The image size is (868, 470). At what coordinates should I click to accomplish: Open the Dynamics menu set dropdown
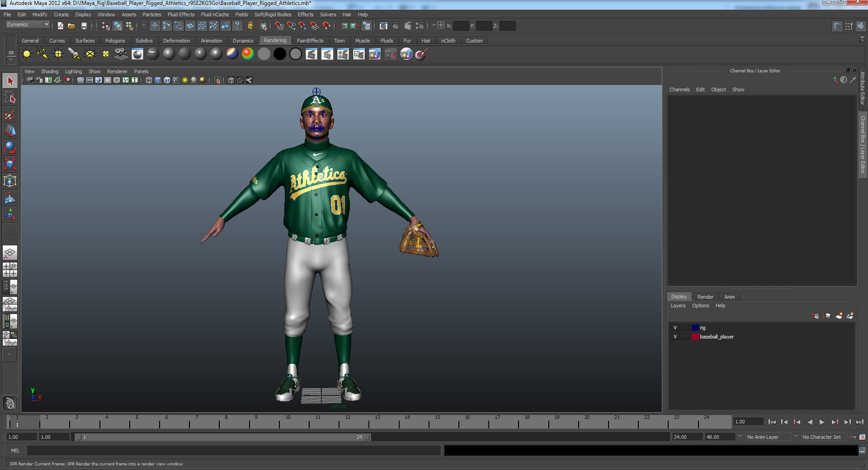click(x=28, y=25)
